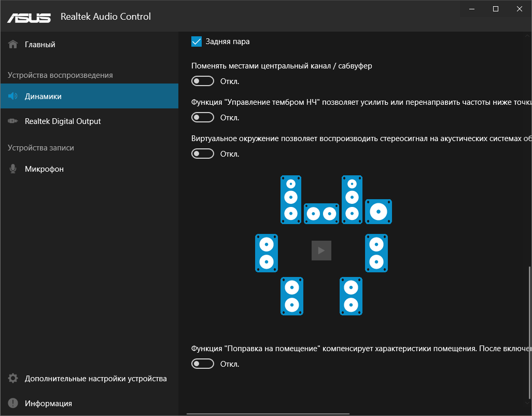
Task: Click the front left speaker icon
Action: [x=291, y=199]
